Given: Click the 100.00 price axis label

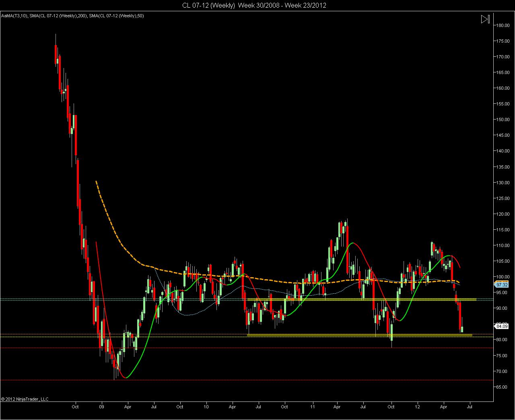Looking at the screenshot, I should [502, 277].
